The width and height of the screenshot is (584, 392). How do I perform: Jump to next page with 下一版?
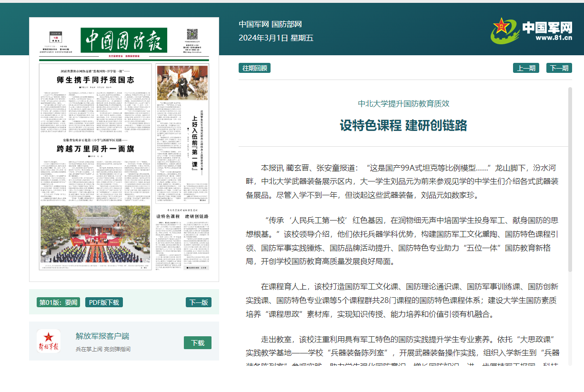point(198,302)
